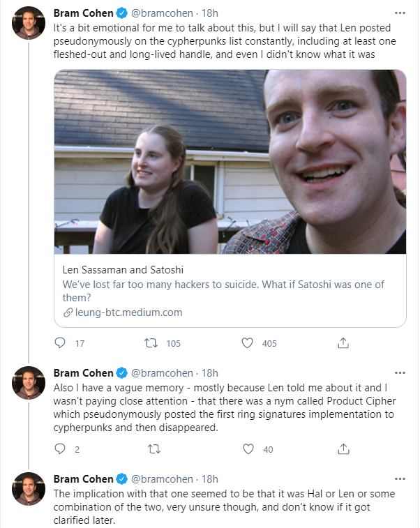
Task: Open more options on the third tweet
Action: pos(399,478)
